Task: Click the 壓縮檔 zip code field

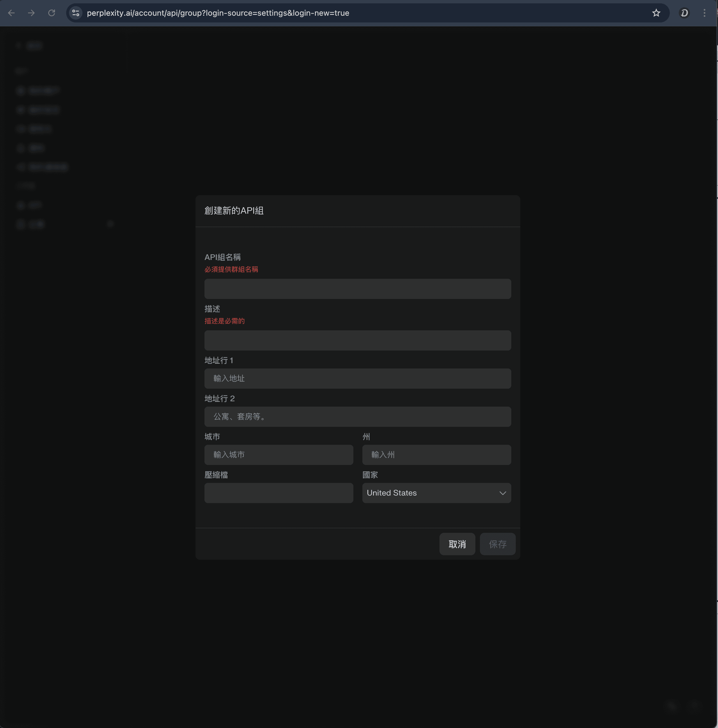Action: pos(279,493)
